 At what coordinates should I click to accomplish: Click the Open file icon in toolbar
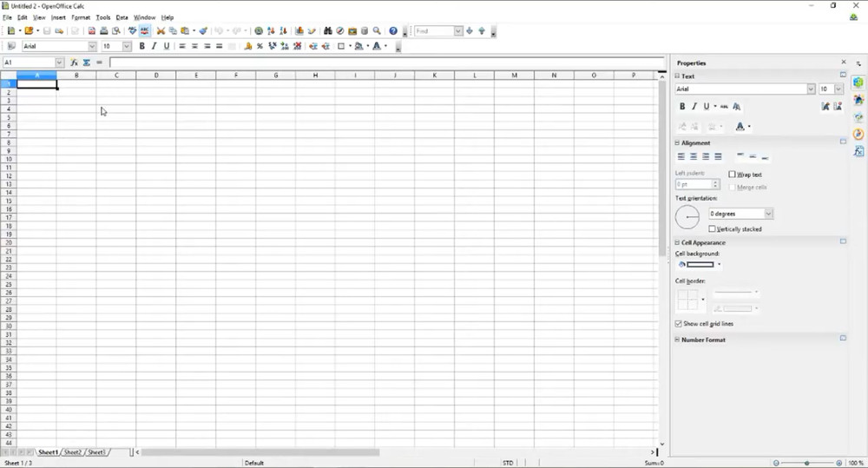(29, 31)
